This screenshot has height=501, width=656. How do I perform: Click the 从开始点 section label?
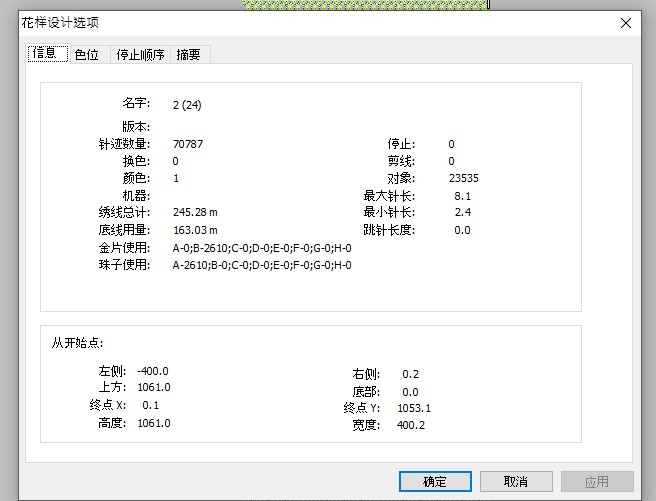(x=77, y=343)
